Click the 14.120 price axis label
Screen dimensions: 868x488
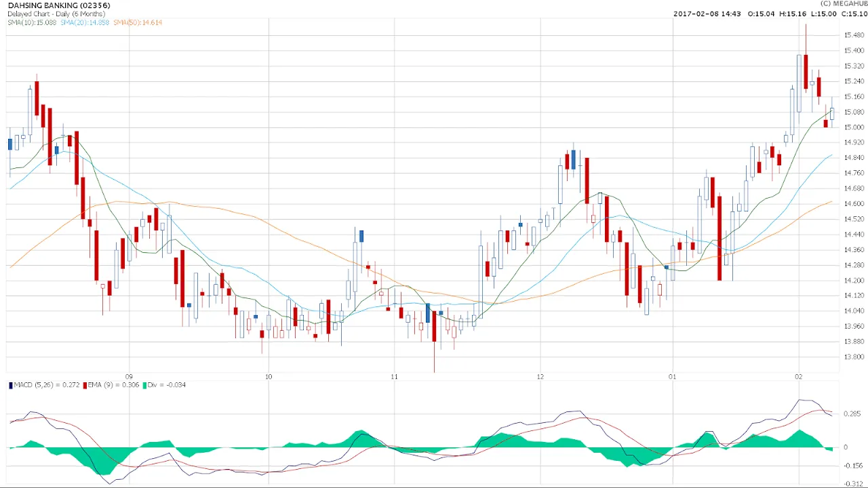854,296
